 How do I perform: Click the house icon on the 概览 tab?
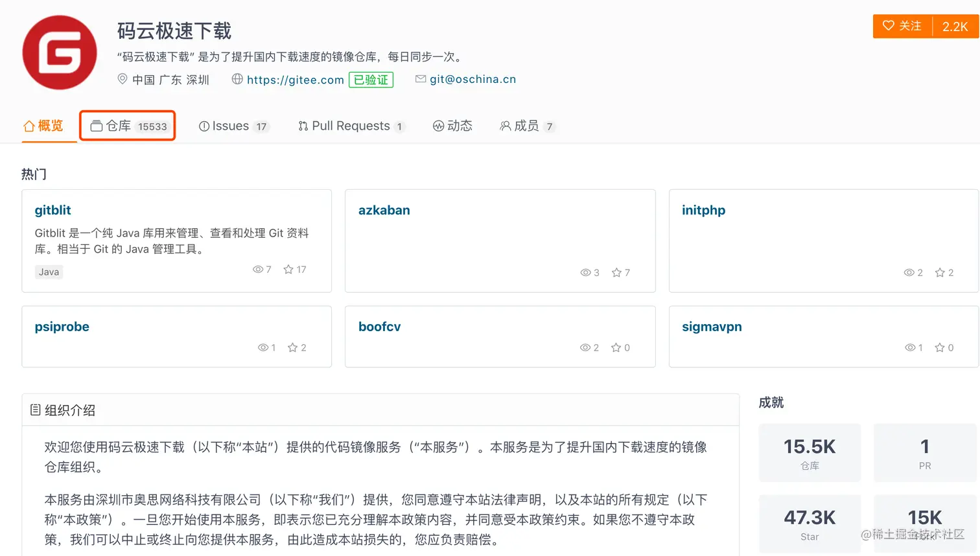[29, 126]
